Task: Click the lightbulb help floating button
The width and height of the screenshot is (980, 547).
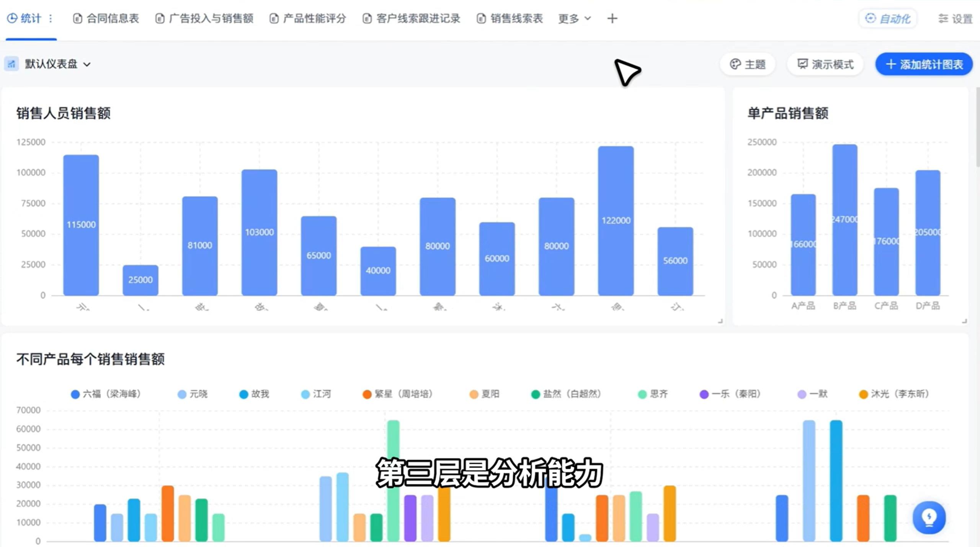Action: coord(929,518)
